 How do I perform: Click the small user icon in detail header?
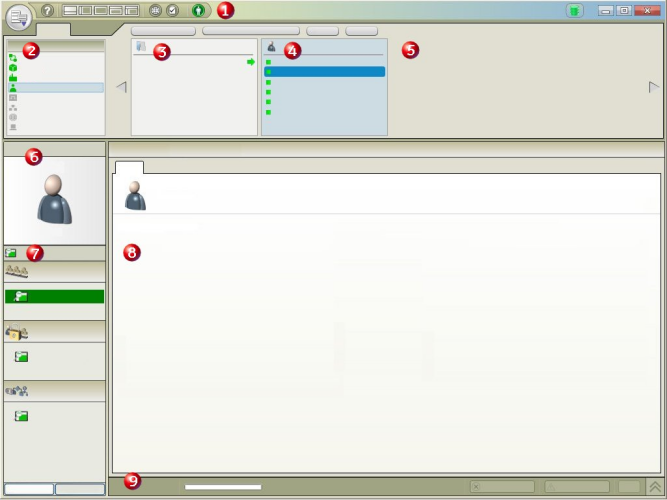(135, 195)
